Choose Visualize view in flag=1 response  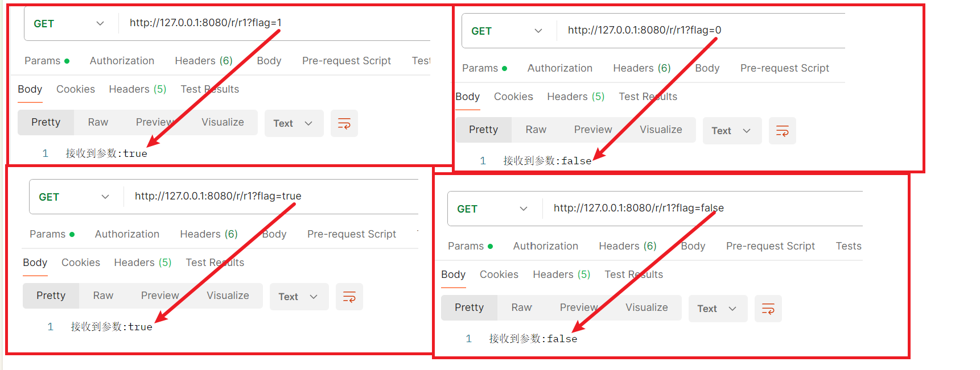coord(223,122)
